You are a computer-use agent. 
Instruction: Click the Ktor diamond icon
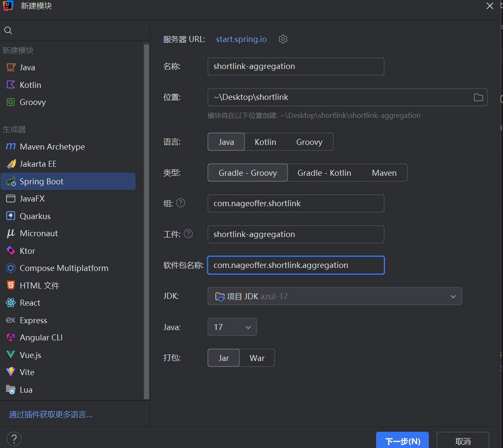click(x=11, y=250)
